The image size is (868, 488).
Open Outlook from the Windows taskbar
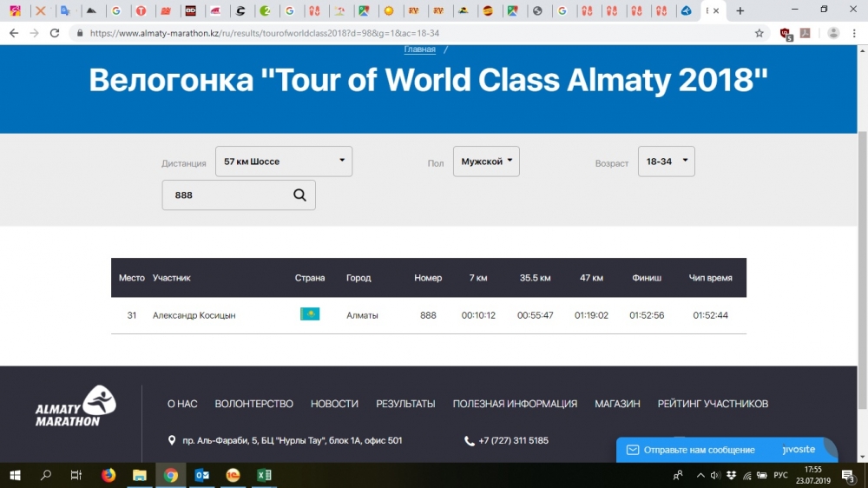point(202,475)
